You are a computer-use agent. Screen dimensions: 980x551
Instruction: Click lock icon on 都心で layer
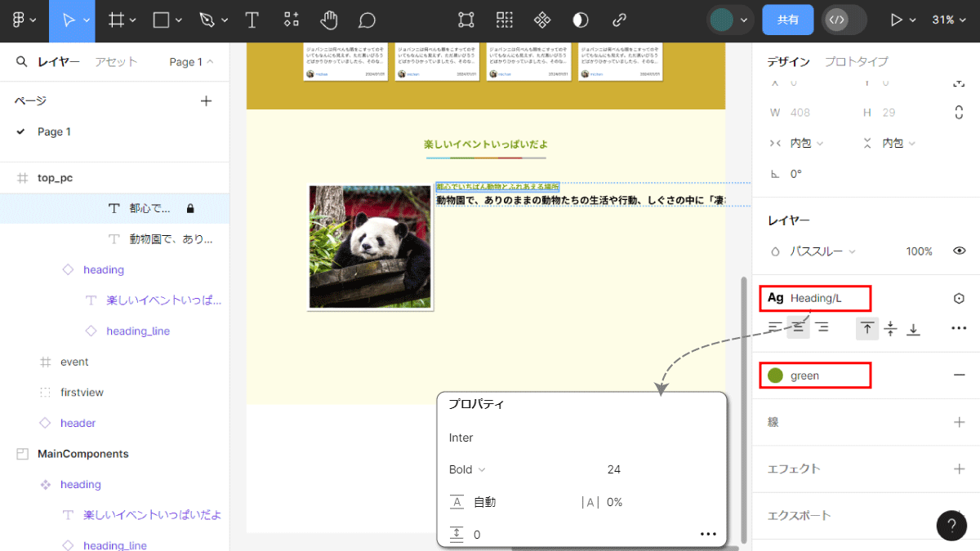(x=190, y=209)
